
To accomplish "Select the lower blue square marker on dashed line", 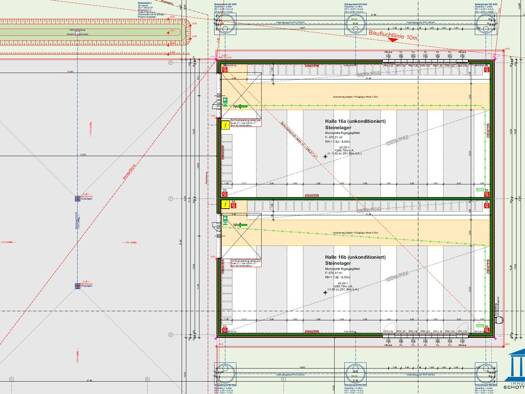I will (77, 286).
